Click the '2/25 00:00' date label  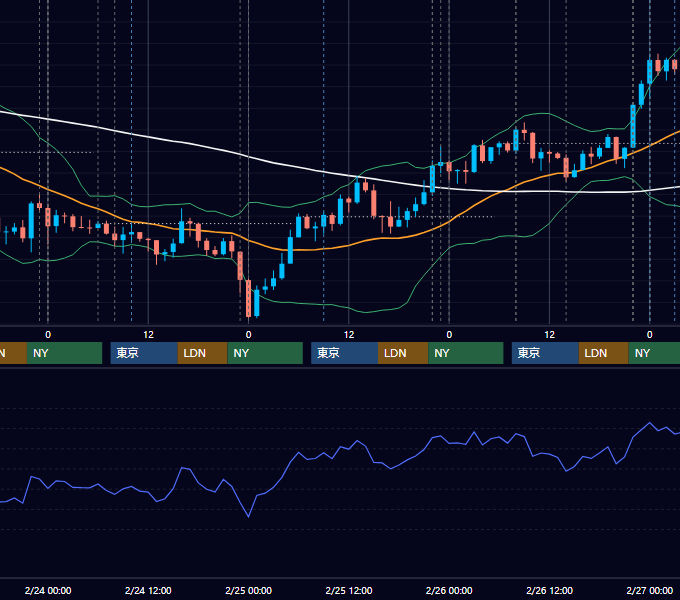click(x=248, y=590)
